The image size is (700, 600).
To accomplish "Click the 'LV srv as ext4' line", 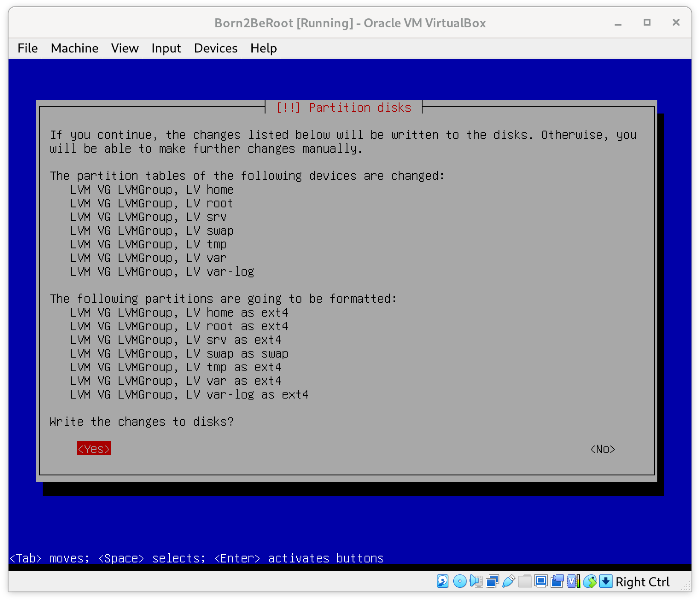I will coord(176,340).
